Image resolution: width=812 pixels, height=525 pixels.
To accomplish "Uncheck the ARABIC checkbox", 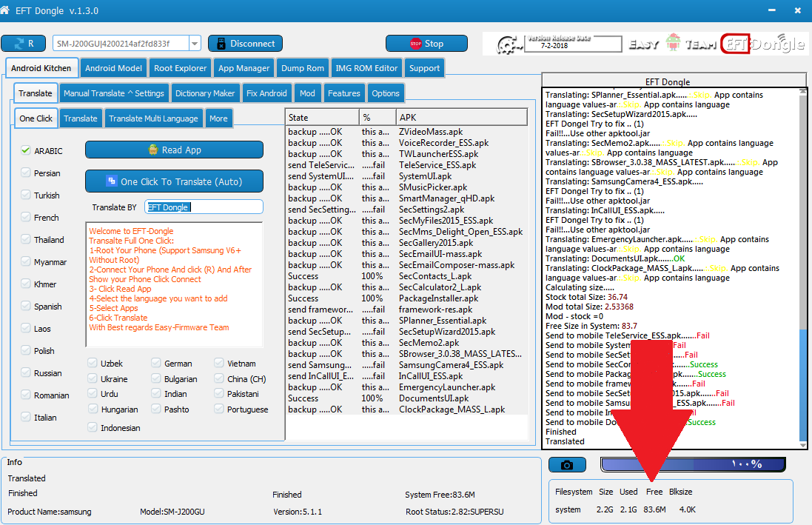I will click(25, 150).
